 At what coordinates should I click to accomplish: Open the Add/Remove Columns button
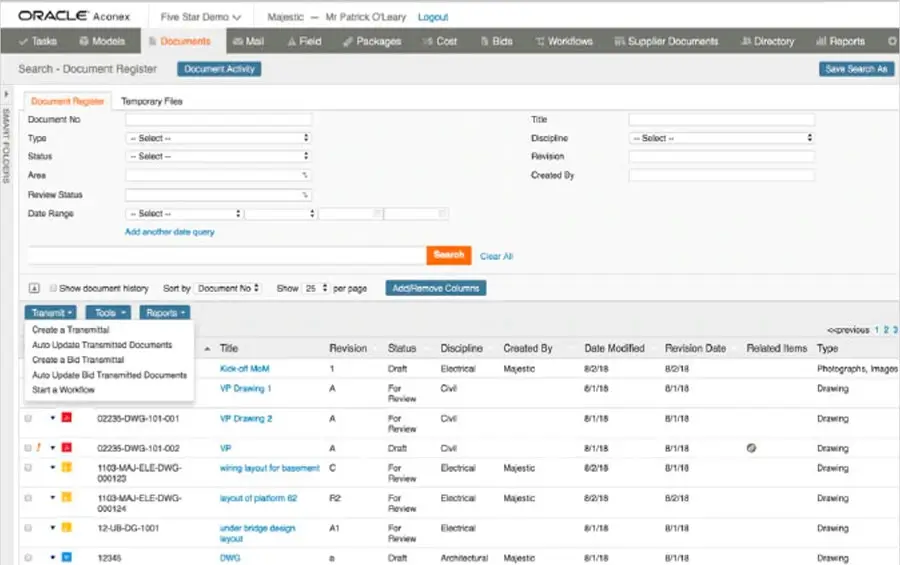[x=436, y=288]
